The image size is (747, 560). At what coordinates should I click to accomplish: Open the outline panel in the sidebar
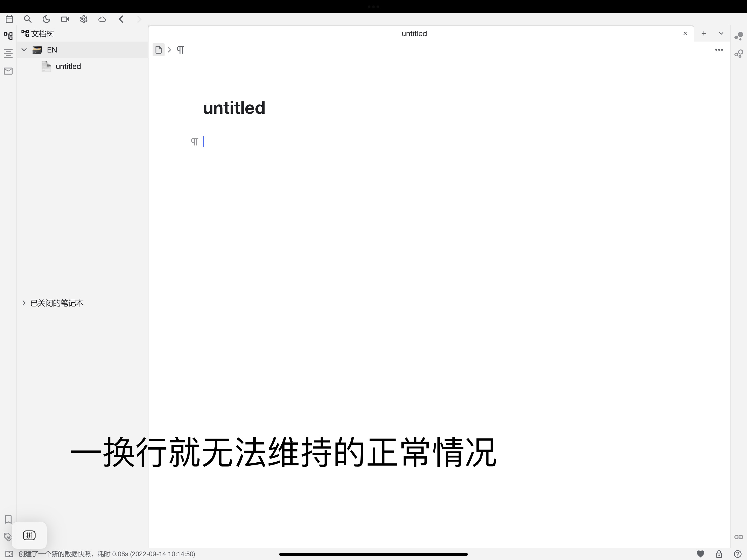click(8, 53)
